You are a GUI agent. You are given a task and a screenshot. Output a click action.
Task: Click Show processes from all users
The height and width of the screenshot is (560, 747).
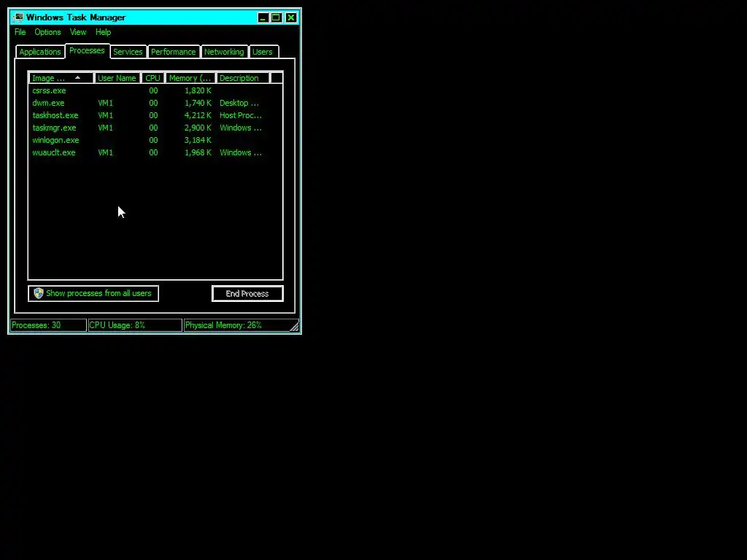pos(93,293)
